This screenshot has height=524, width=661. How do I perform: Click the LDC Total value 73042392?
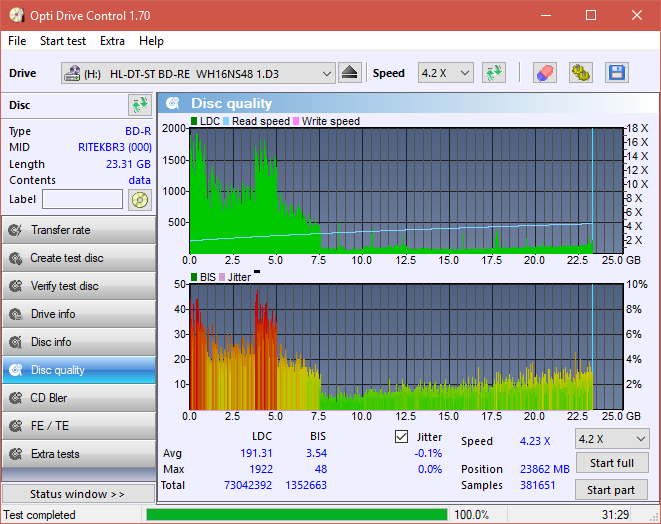[248, 485]
